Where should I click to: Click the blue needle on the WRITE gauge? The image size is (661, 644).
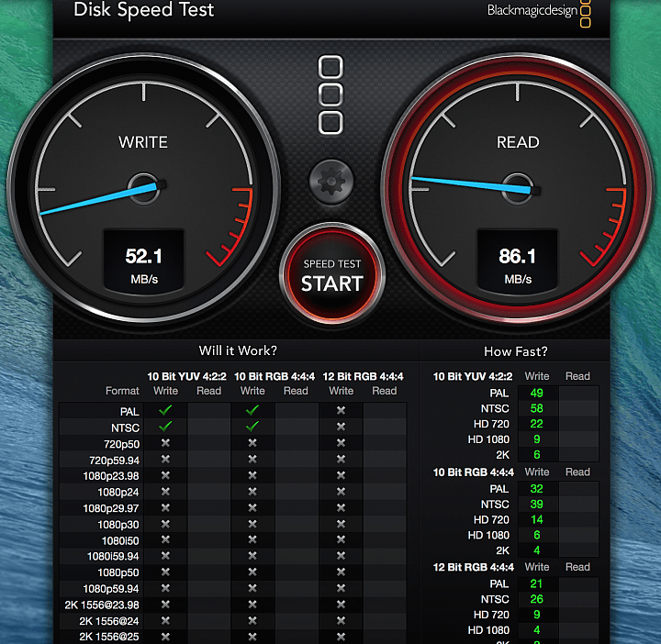101,199
